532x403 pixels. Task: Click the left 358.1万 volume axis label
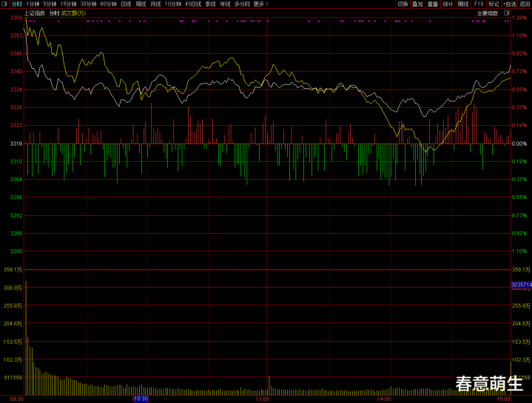pos(13,269)
